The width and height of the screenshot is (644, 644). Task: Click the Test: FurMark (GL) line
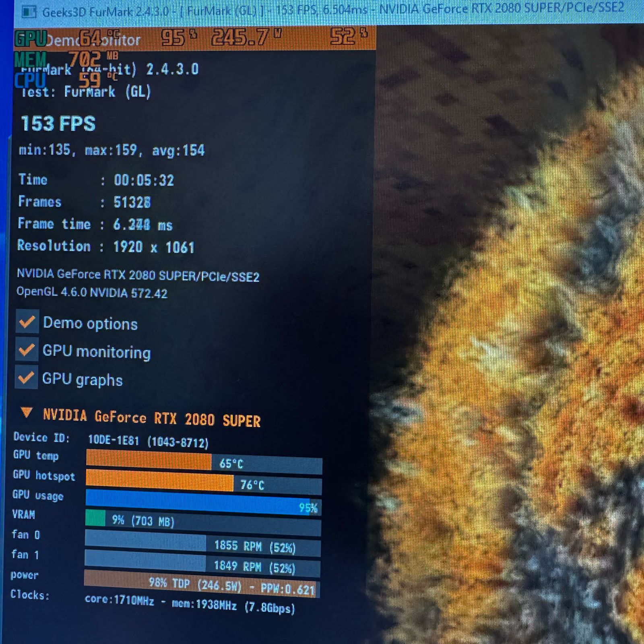(x=86, y=92)
